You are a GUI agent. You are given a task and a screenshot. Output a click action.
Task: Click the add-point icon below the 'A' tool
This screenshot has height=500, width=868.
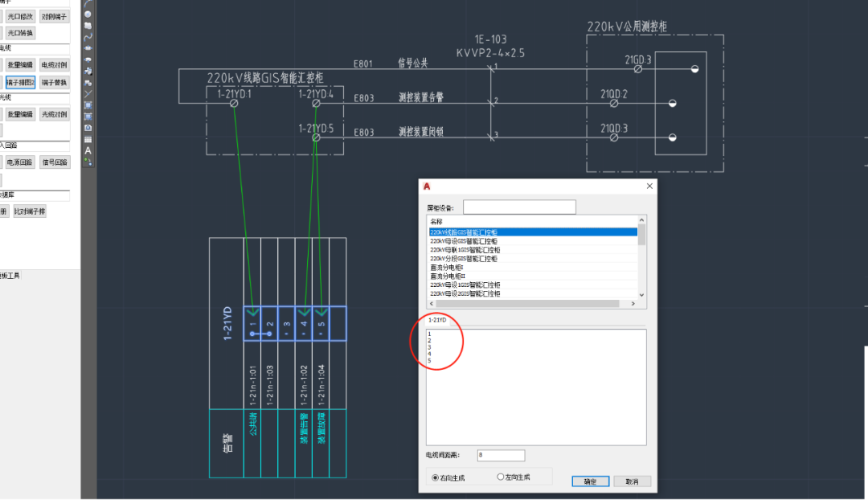pyautogui.click(x=88, y=162)
